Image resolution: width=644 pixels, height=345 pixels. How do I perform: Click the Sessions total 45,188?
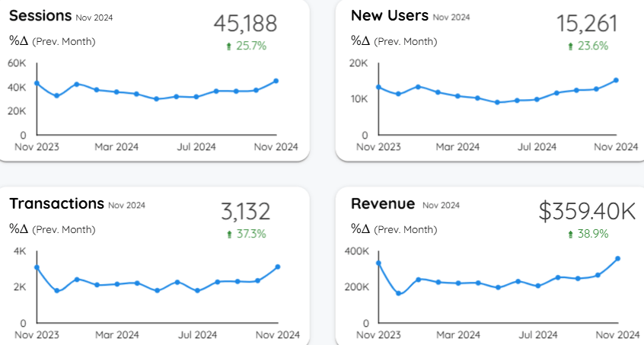245,24
